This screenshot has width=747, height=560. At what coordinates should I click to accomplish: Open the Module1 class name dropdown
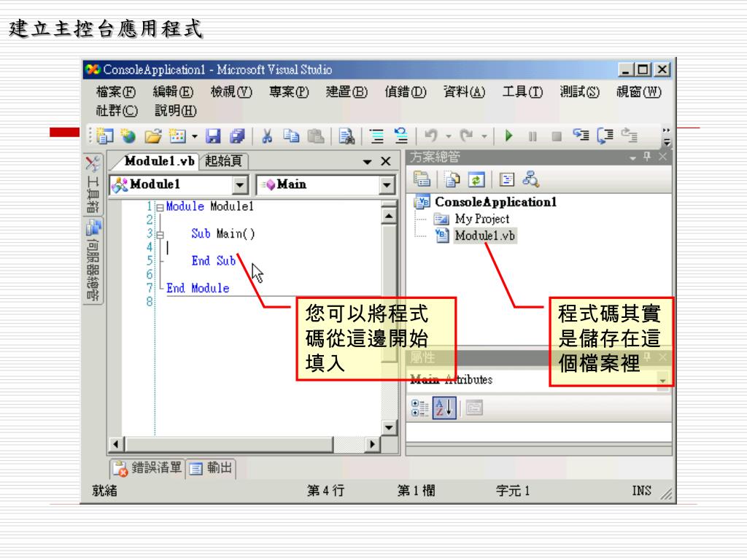(240, 184)
